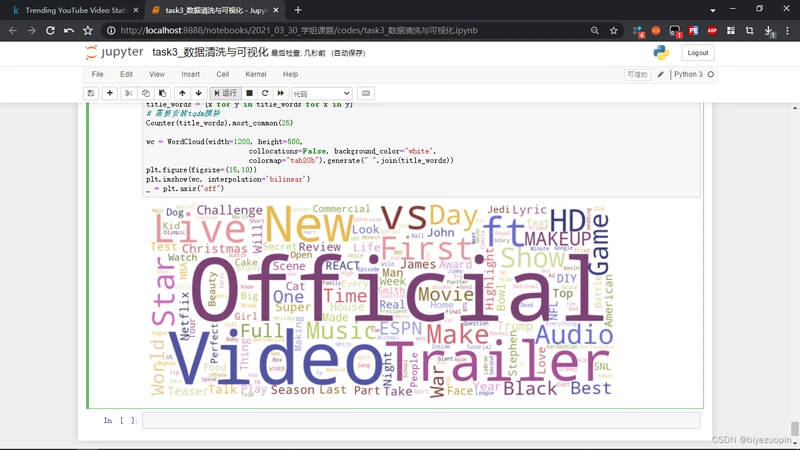Image resolution: width=800 pixels, height=450 pixels.
Task: Cut selected cells with scissors icon
Action: click(x=129, y=93)
